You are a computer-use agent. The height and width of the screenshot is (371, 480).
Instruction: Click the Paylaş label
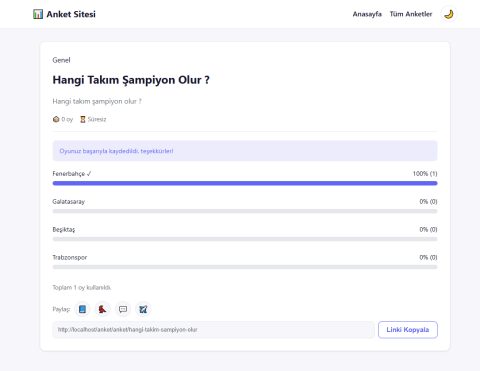tap(61, 309)
